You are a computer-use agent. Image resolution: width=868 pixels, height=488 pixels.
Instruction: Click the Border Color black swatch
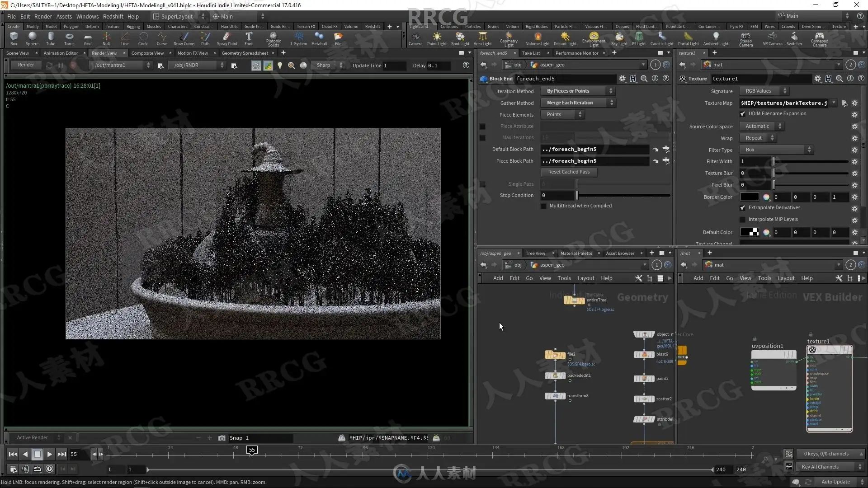click(x=749, y=197)
